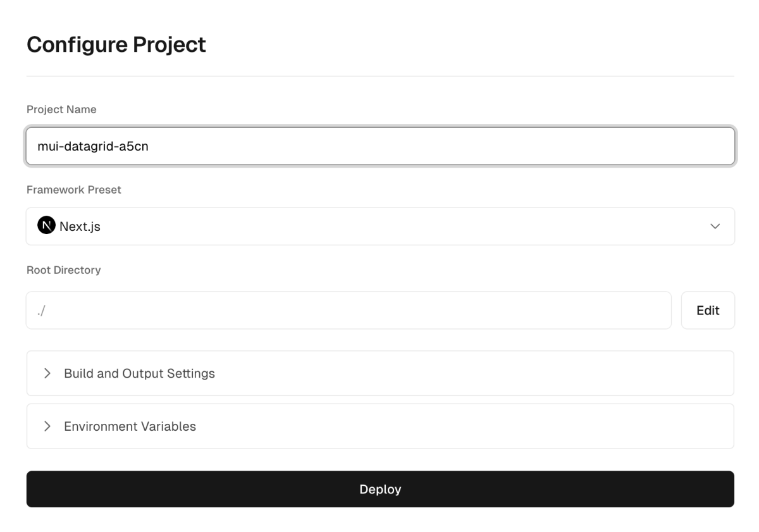Click the Framework Preset label
Viewport: 759px width, 532px height.
(x=74, y=189)
